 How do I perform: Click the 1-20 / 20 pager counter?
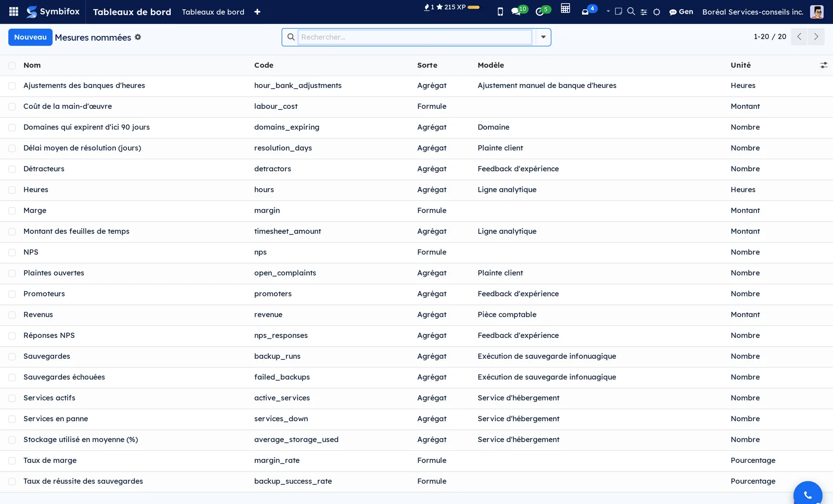click(770, 36)
